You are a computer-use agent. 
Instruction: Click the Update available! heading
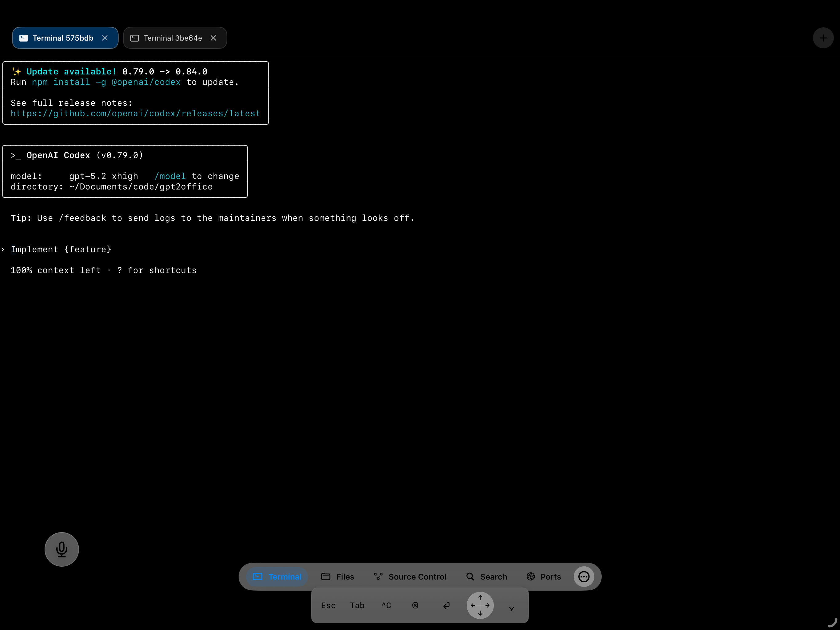click(71, 72)
